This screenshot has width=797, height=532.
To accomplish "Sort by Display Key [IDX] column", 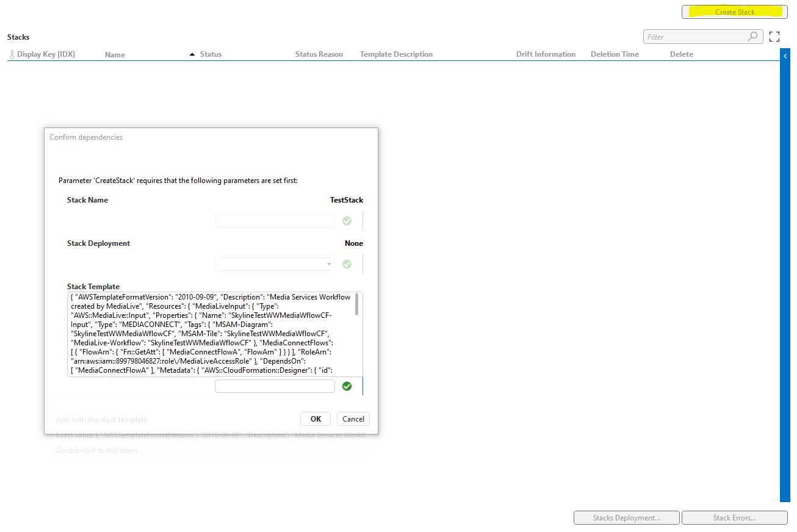I will pyautogui.click(x=46, y=54).
